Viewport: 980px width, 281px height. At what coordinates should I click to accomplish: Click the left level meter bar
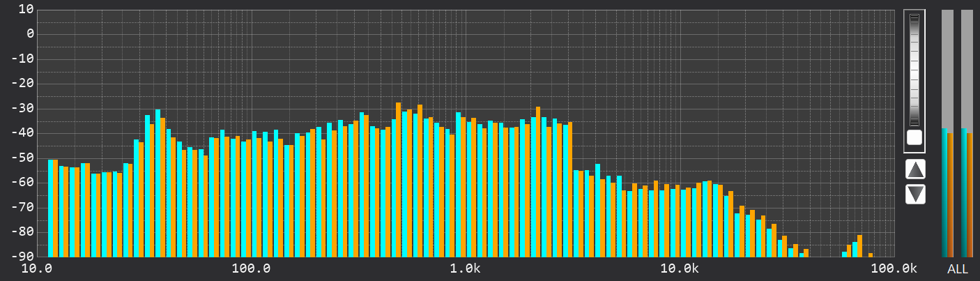pos(947,132)
